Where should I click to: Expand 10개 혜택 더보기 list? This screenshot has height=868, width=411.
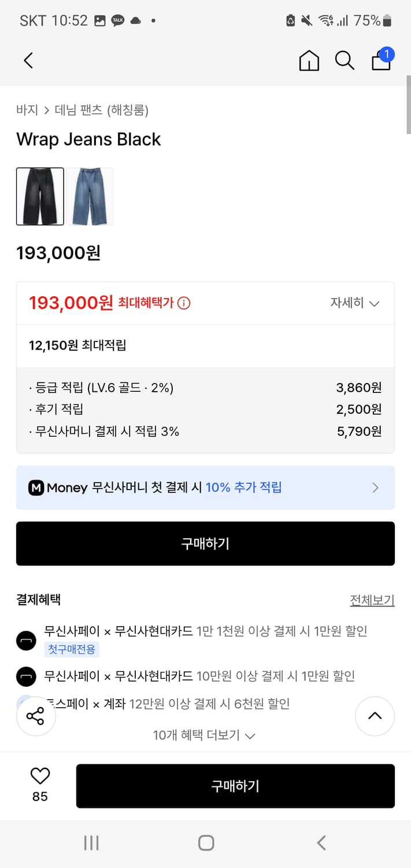[204, 735]
